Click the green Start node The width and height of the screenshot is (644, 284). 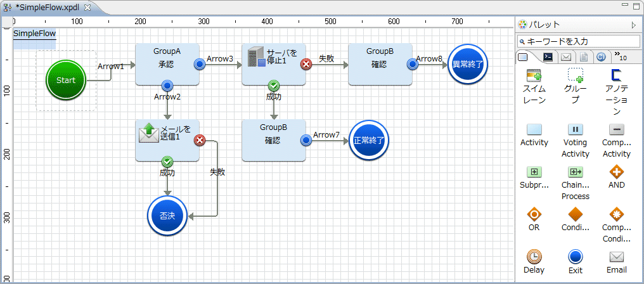(66, 80)
